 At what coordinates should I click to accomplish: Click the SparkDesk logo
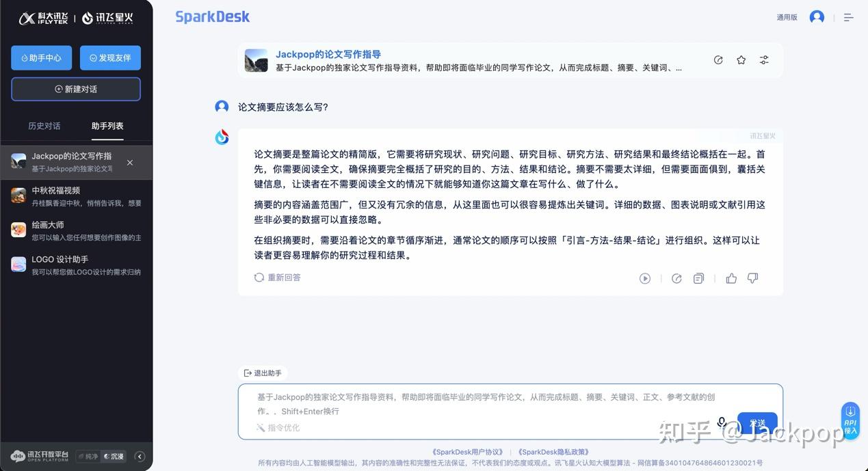(213, 16)
